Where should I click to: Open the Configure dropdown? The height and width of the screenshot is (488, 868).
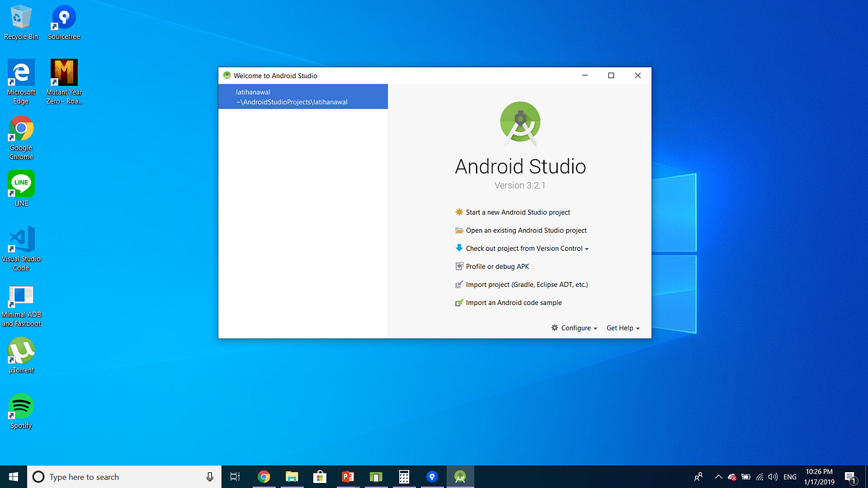(574, 328)
